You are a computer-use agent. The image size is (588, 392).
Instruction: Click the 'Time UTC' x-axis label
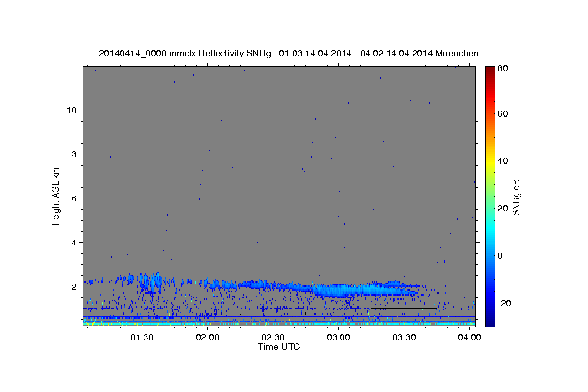(x=279, y=347)
